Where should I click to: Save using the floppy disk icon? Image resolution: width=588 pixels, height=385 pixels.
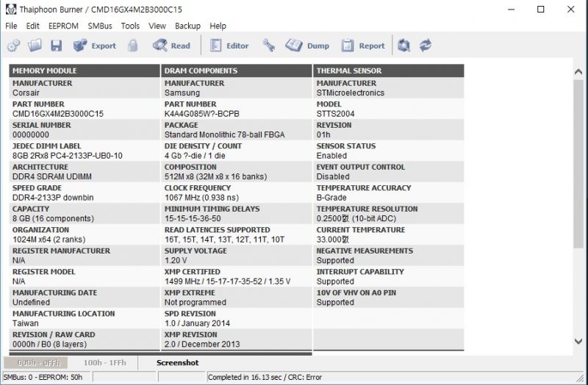coord(57,46)
